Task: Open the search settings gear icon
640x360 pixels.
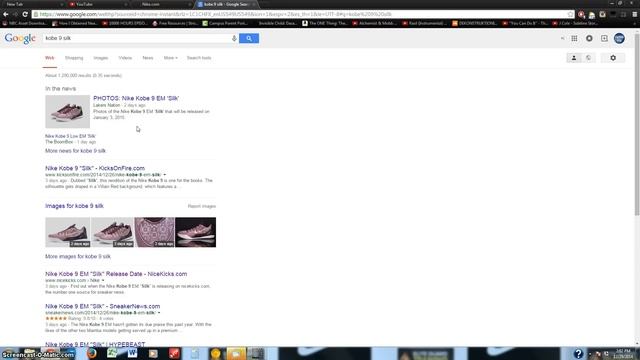Action: tap(613, 58)
